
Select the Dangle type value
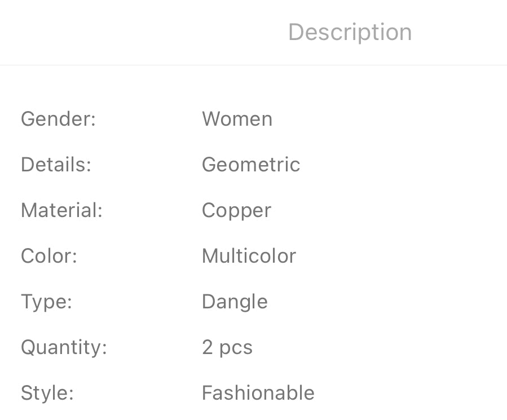point(235,302)
